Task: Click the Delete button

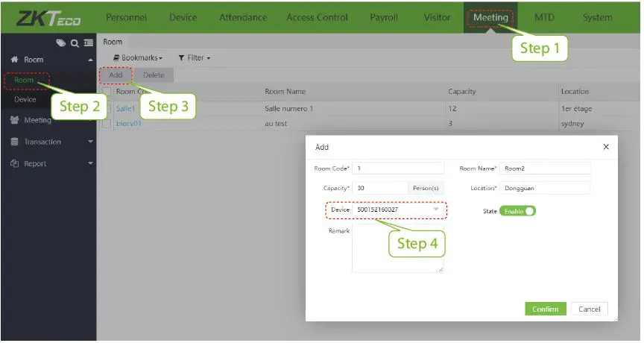Action: 154,75
